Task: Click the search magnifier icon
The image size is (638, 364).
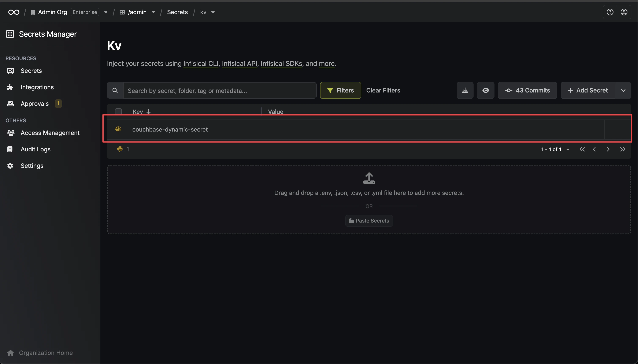Action: point(115,91)
